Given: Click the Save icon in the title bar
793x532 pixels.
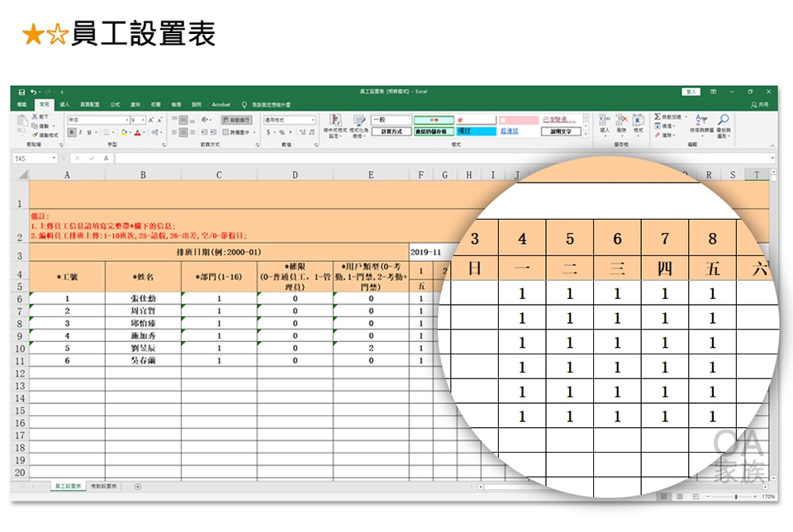Looking at the screenshot, I should pos(22,92).
